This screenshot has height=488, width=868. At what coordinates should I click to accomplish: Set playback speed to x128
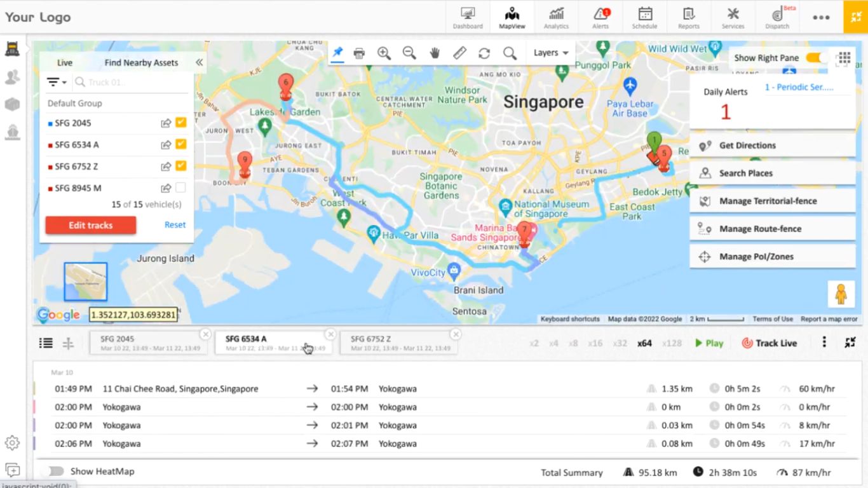click(x=672, y=343)
